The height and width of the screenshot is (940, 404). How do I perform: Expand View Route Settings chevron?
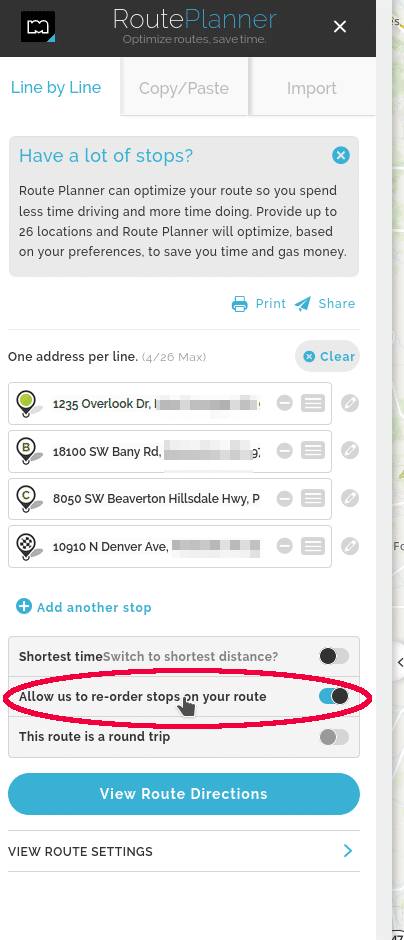point(348,851)
